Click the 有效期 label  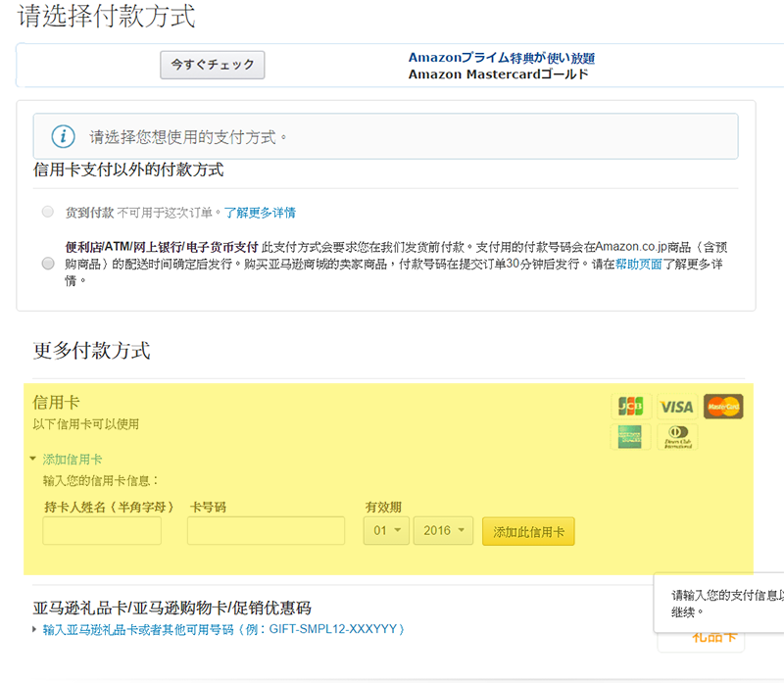[x=383, y=507]
